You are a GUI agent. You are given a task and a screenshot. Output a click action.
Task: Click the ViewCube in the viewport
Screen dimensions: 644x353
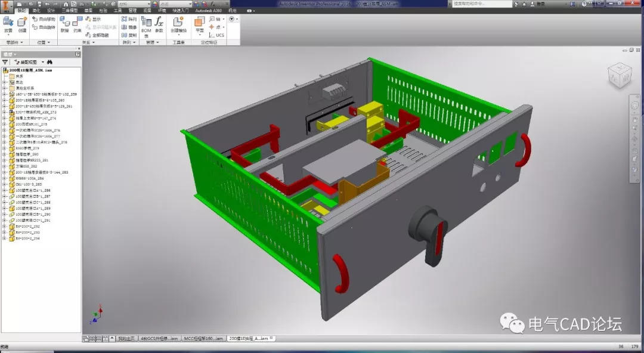618,75
